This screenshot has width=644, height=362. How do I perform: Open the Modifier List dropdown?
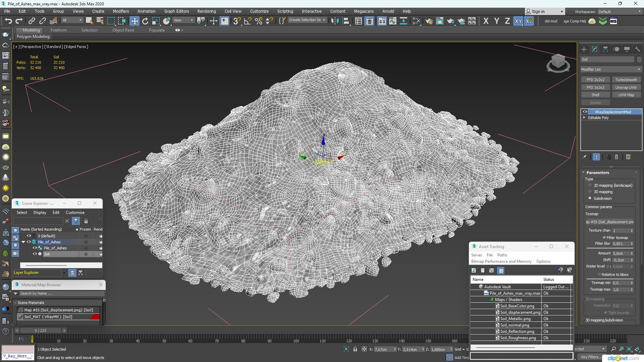[611, 69]
